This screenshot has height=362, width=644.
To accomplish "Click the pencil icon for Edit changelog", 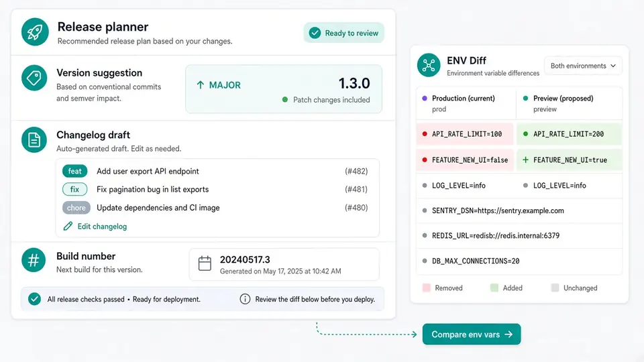I will coord(68,226).
